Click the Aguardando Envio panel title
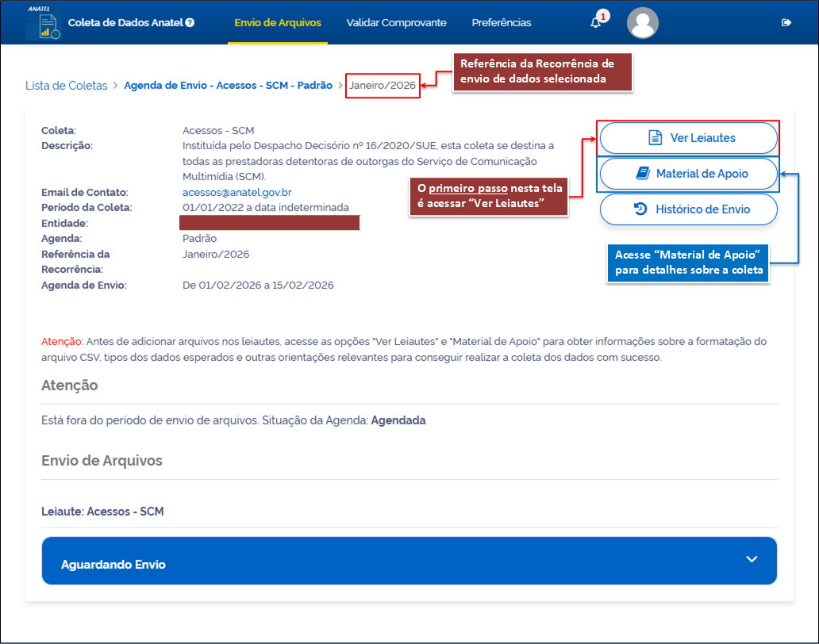 [x=113, y=565]
